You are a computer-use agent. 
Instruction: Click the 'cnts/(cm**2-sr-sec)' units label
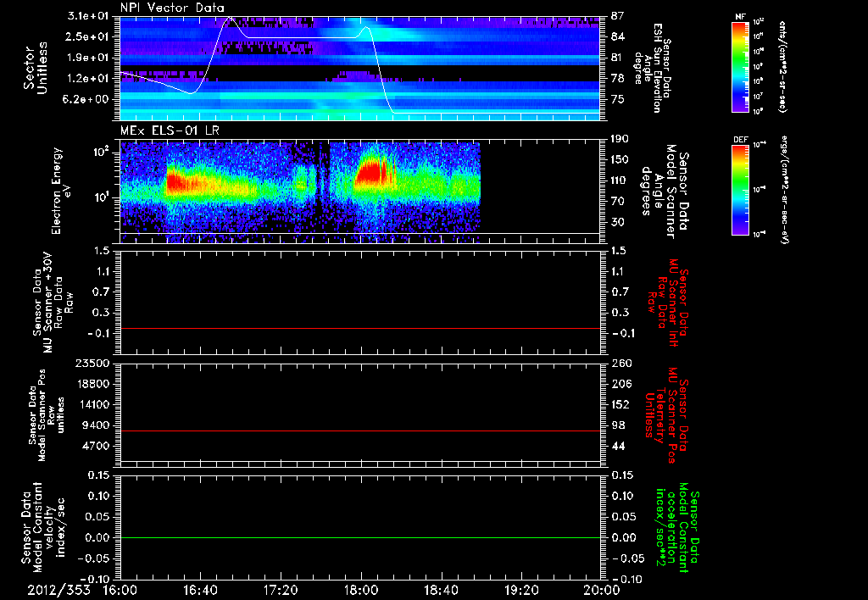(782, 67)
